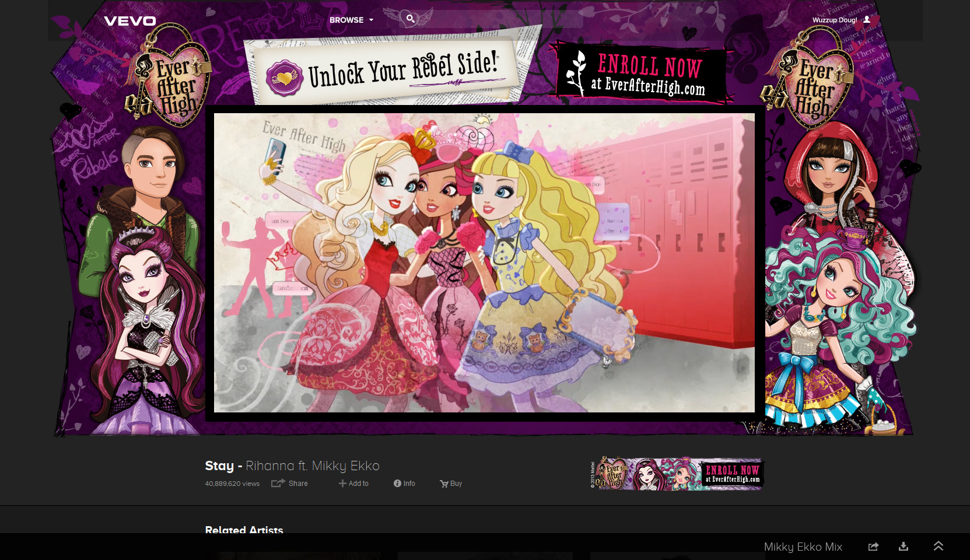Expand the Mikky Ekko Mix panel
Image resolution: width=970 pixels, height=560 pixels.
click(939, 547)
